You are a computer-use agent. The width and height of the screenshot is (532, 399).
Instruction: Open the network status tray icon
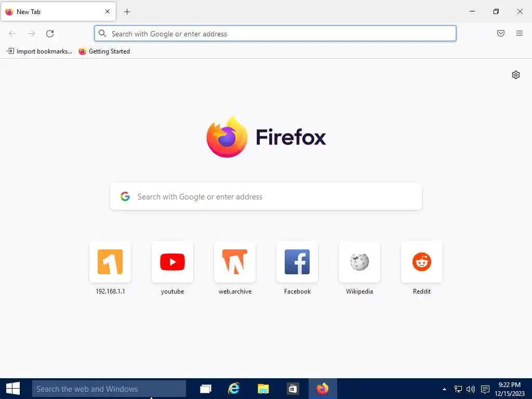tap(458, 389)
